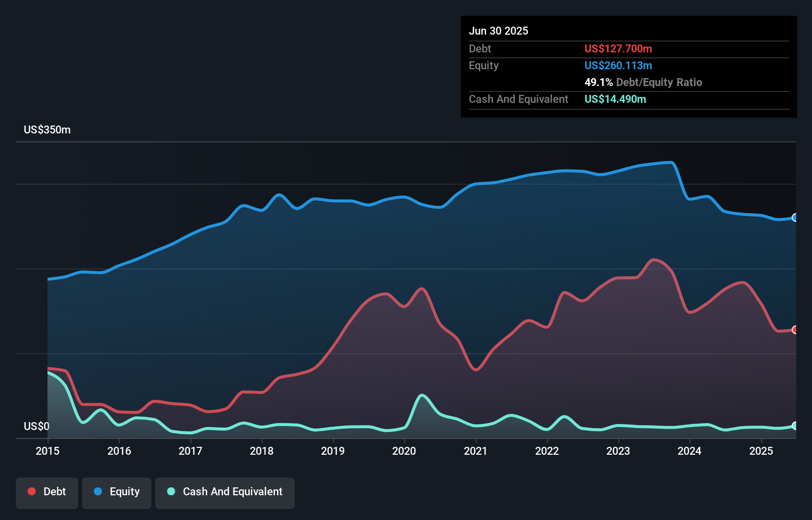The width and height of the screenshot is (812, 520).
Task: Select the blue Equity endpoint marker on chart
Action: [795, 217]
